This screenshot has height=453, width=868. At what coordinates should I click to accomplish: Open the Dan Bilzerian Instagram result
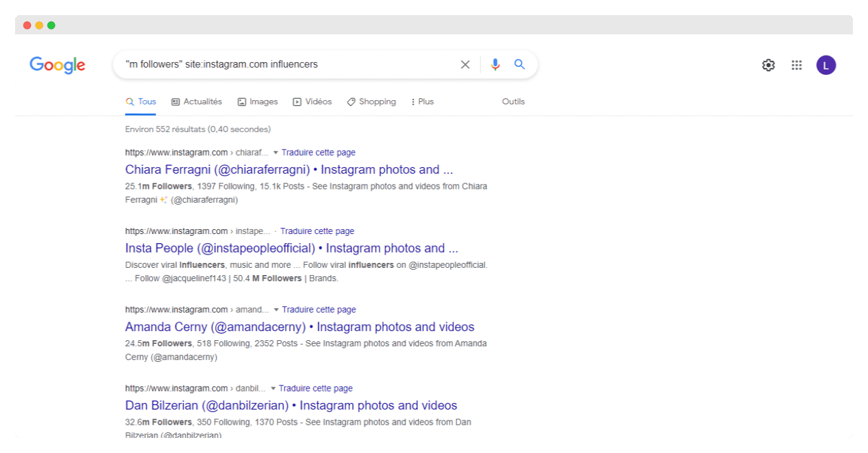coord(291,405)
